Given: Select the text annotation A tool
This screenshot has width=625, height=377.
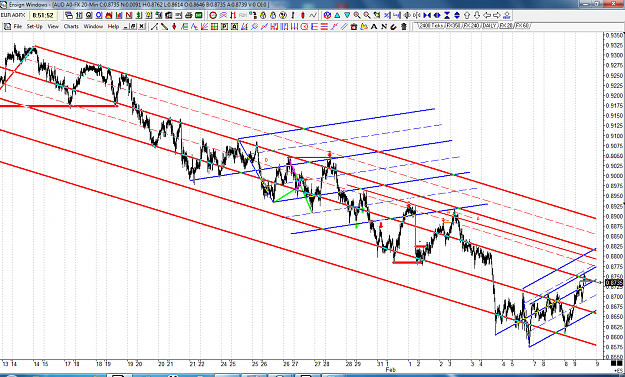Looking at the screenshot, I should pyautogui.click(x=373, y=27).
